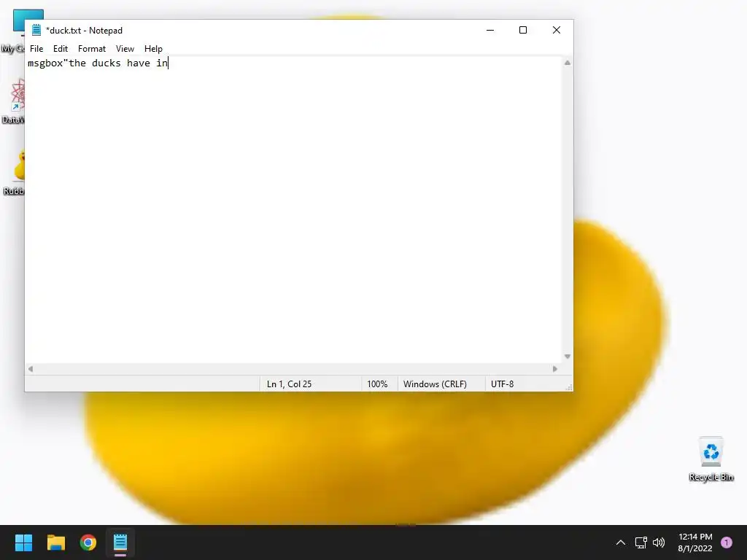Open File Explorer from the taskbar
Viewport: 747px width, 560px height.
pos(55,542)
